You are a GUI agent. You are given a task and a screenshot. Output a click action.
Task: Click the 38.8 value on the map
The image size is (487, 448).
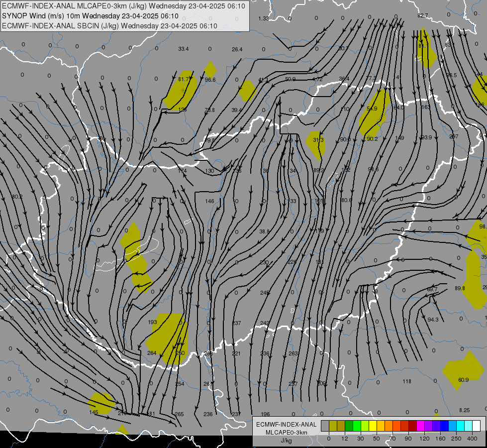(x=264, y=231)
